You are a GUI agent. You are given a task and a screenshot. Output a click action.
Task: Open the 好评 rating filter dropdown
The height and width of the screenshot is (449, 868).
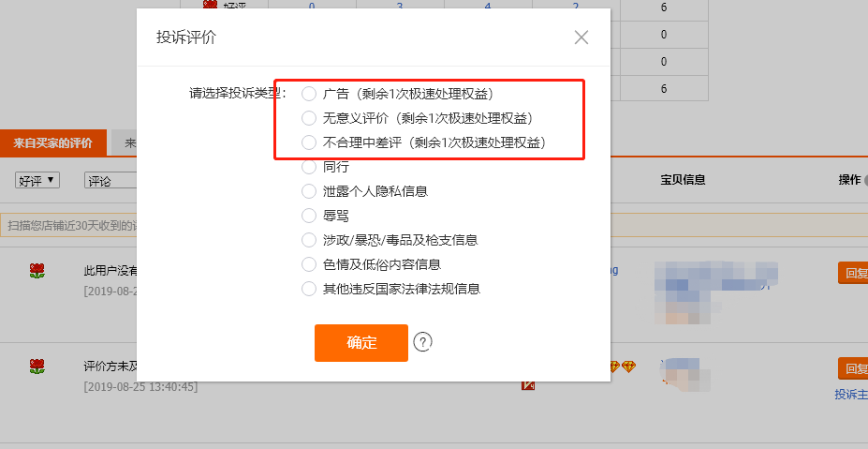click(x=37, y=181)
